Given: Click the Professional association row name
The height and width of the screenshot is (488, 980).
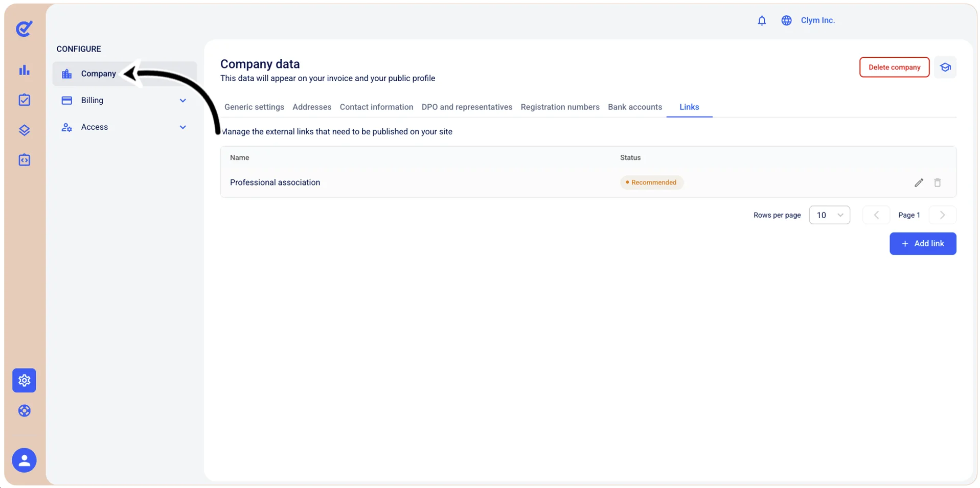Looking at the screenshot, I should point(275,182).
